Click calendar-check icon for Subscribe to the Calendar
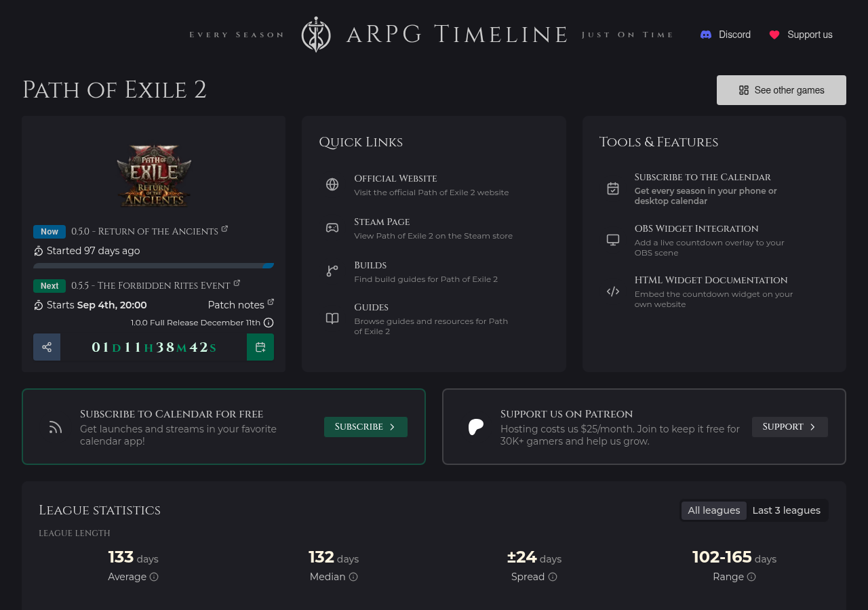868x610 pixels. coord(613,188)
